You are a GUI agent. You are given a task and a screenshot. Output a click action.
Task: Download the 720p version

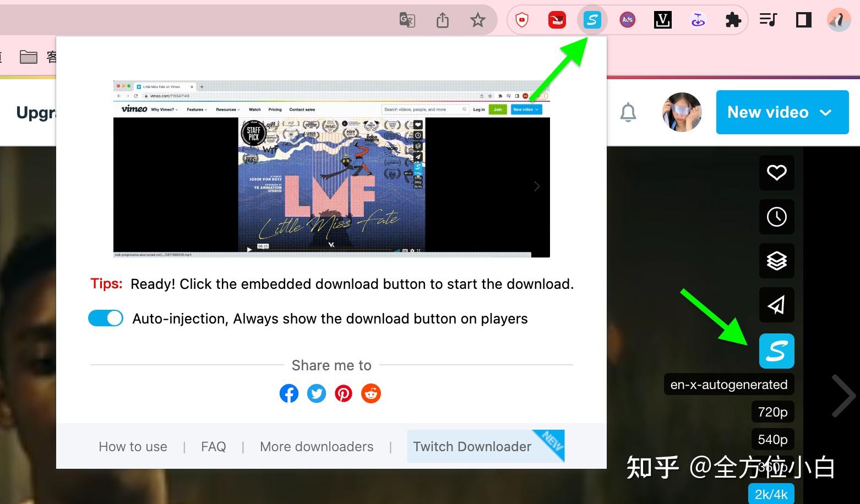click(773, 412)
